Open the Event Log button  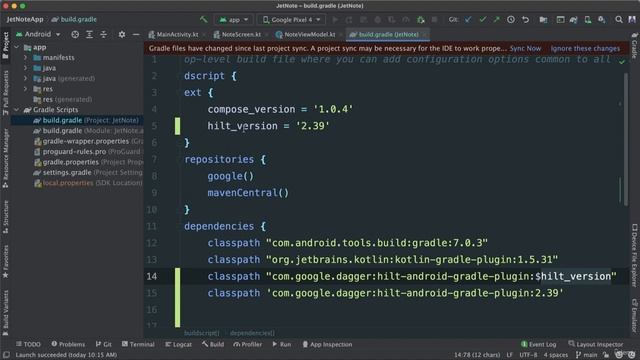point(539,344)
